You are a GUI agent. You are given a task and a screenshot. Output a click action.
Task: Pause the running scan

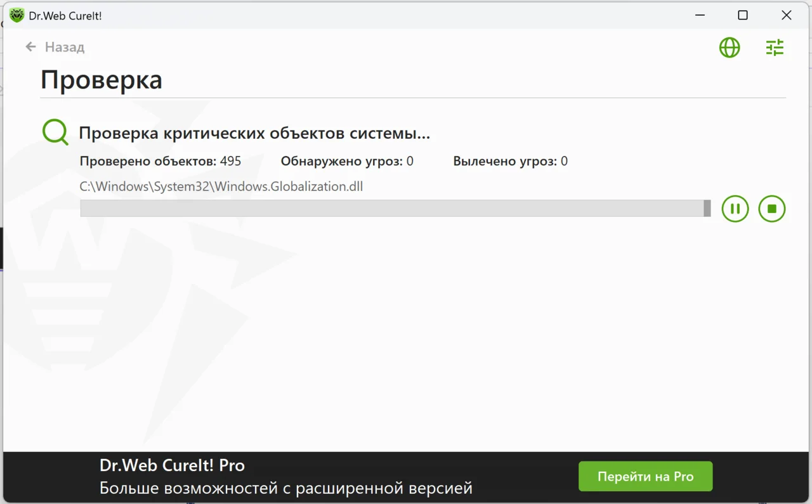click(x=735, y=209)
